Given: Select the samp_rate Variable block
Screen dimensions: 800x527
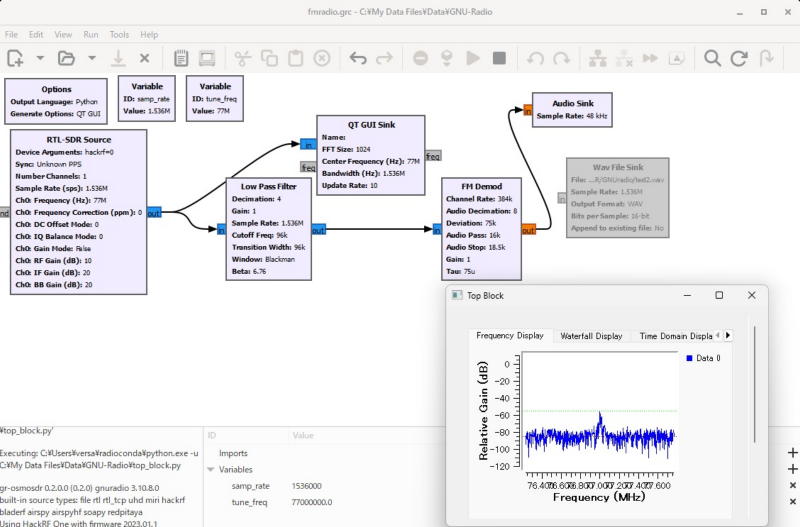Looking at the screenshot, I should click(x=147, y=99).
